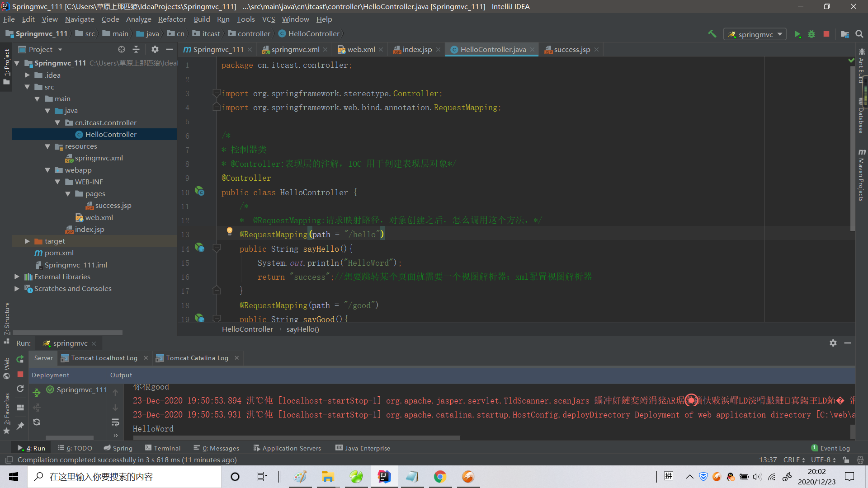Expand Scratches and Consoles node
Screen dimensions: 868x488
click(x=17, y=288)
